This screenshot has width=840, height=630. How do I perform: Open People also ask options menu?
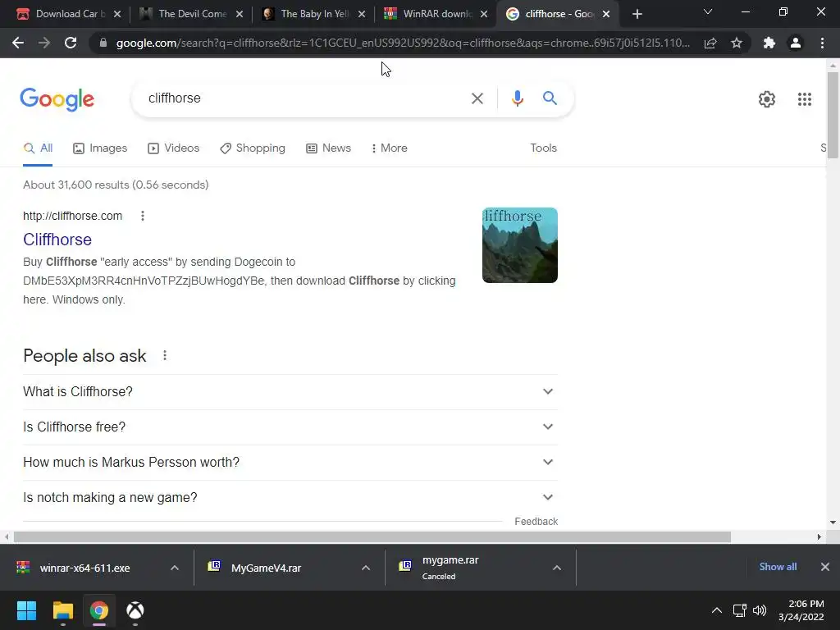coord(164,355)
